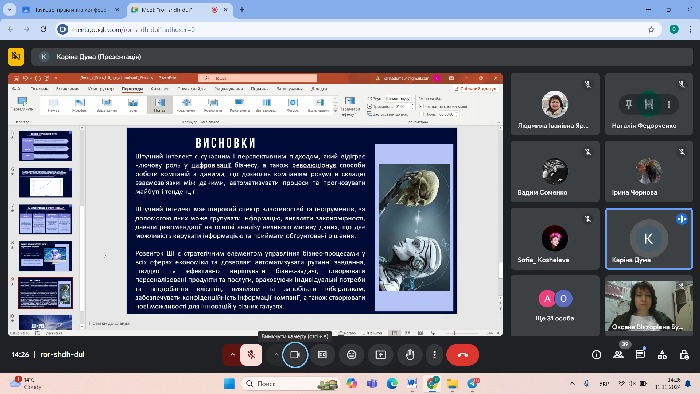Open the chat with everyone icon
700x394 pixels.
[x=640, y=355]
